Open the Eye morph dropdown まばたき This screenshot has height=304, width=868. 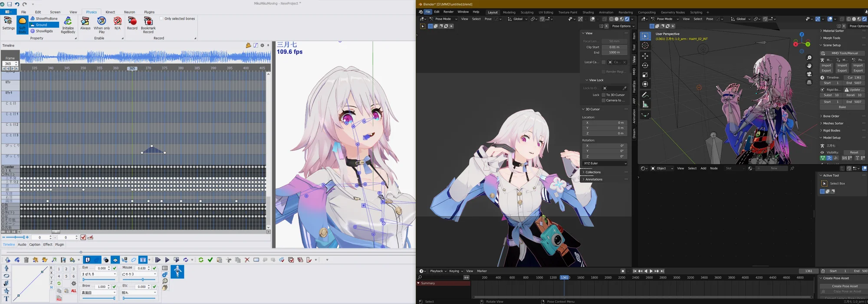pos(99,274)
